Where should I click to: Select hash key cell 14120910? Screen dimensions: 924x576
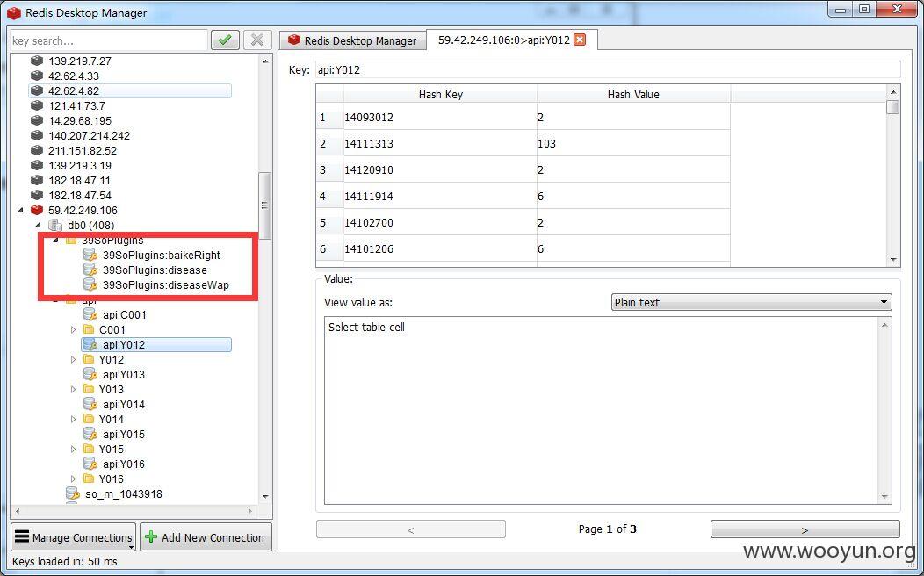pyautogui.click(x=440, y=169)
